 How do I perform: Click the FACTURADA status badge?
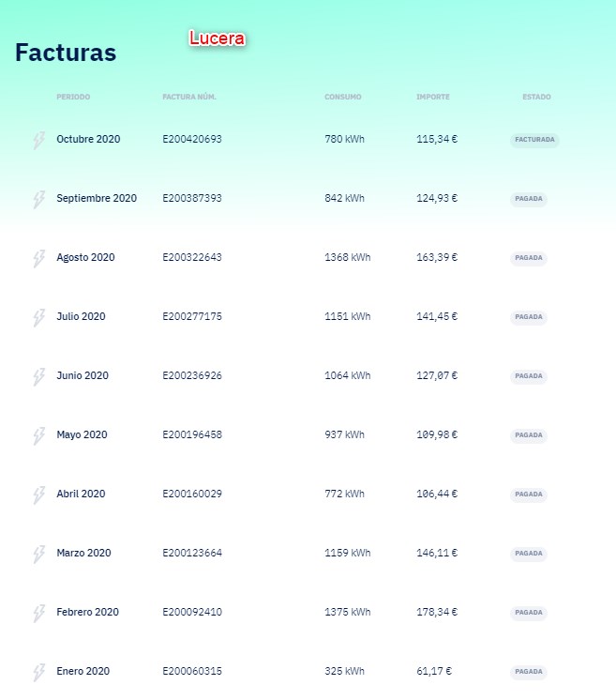[534, 140]
